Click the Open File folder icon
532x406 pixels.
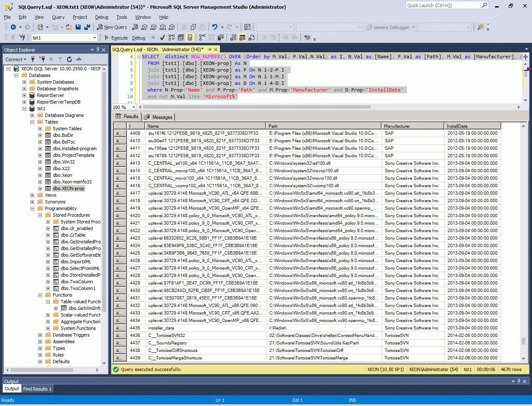(69, 27)
